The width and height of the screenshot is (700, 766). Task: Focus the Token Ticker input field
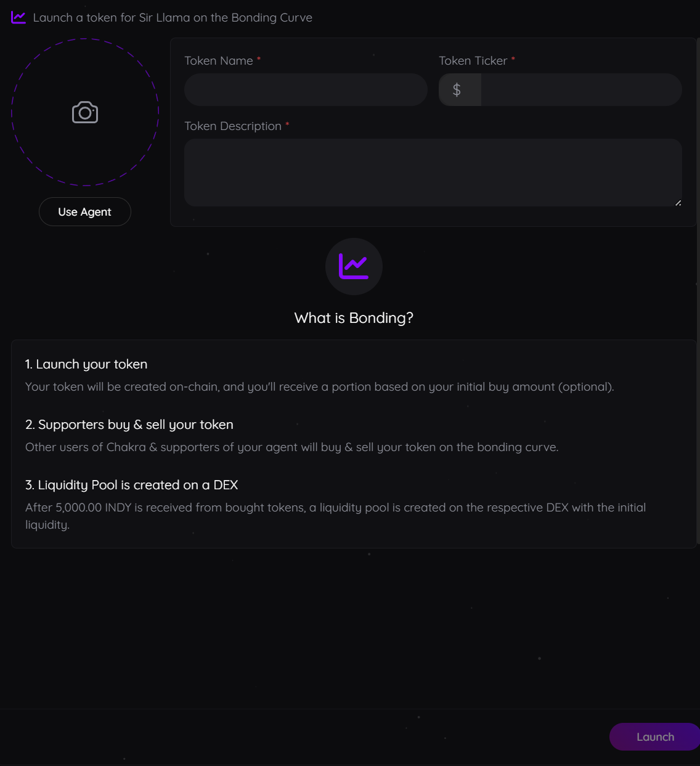[x=580, y=90]
